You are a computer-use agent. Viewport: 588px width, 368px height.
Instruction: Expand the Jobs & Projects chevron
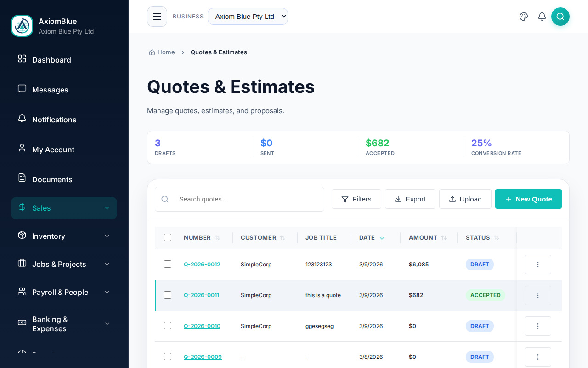[107, 264]
